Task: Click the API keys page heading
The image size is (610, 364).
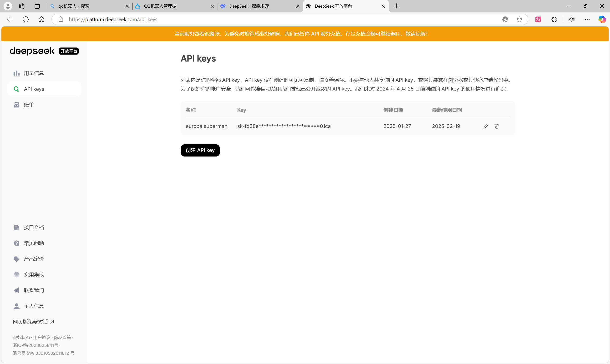Action: 198,58
